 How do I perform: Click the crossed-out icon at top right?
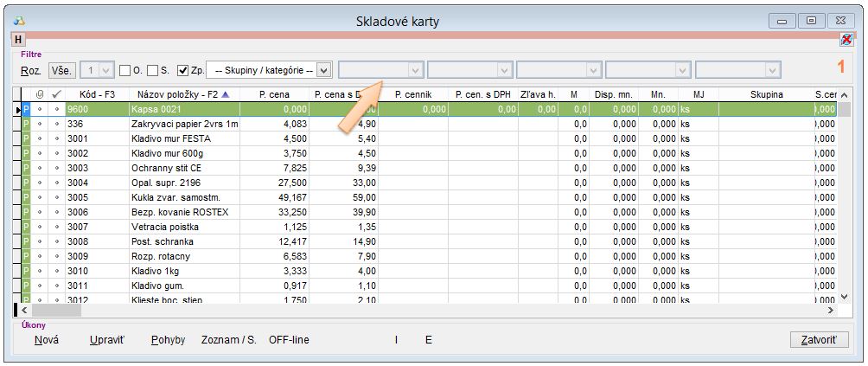[846, 40]
